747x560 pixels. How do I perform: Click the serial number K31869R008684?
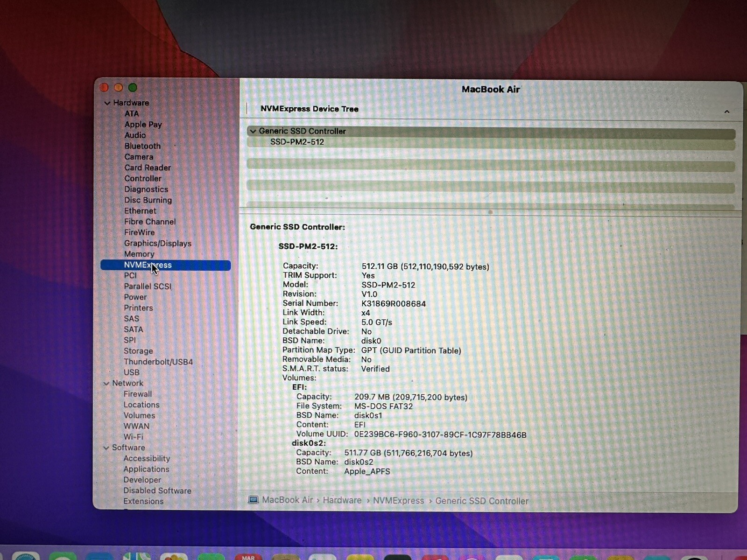pos(394,304)
